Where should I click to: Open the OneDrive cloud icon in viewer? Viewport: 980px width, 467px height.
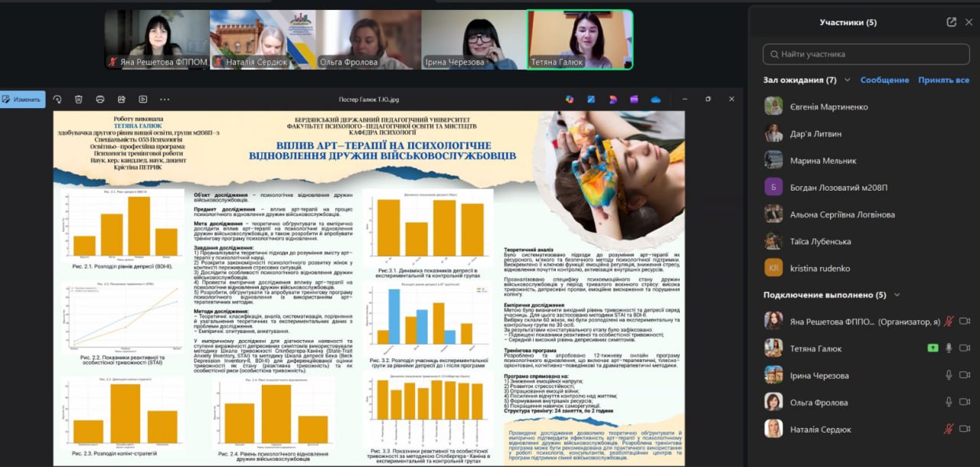pyautogui.click(x=655, y=100)
